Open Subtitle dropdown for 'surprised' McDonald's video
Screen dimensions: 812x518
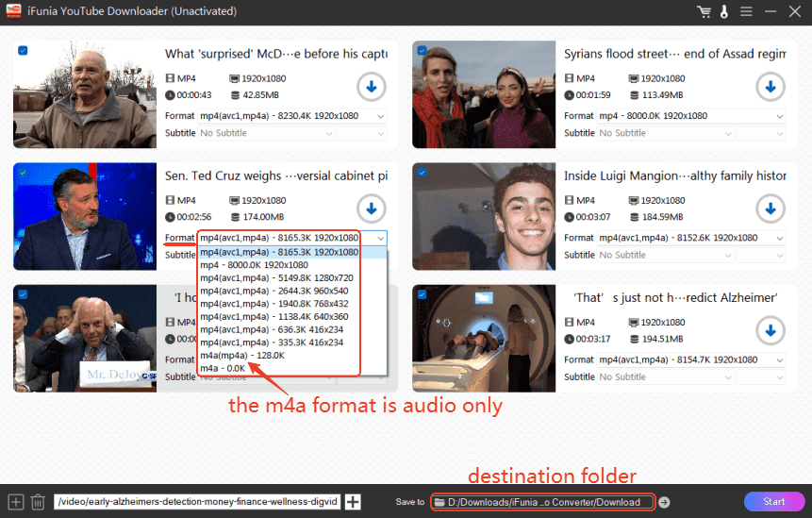266,133
